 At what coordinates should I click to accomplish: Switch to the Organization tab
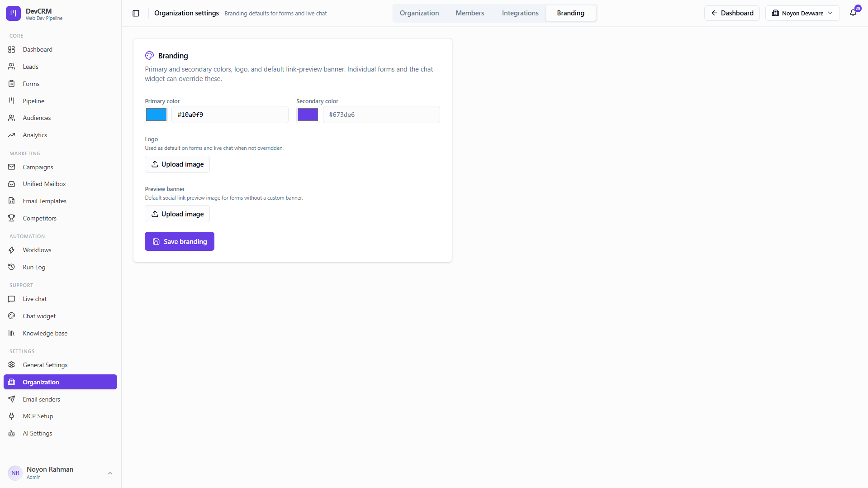pos(419,13)
